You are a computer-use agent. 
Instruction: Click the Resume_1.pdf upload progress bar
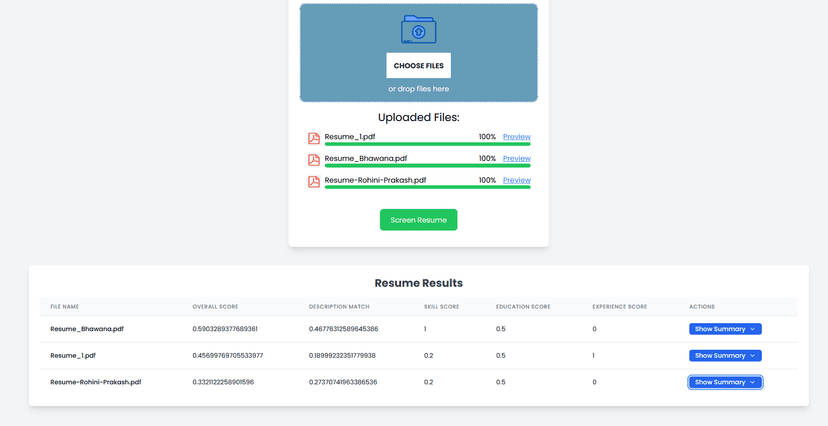coord(427,145)
